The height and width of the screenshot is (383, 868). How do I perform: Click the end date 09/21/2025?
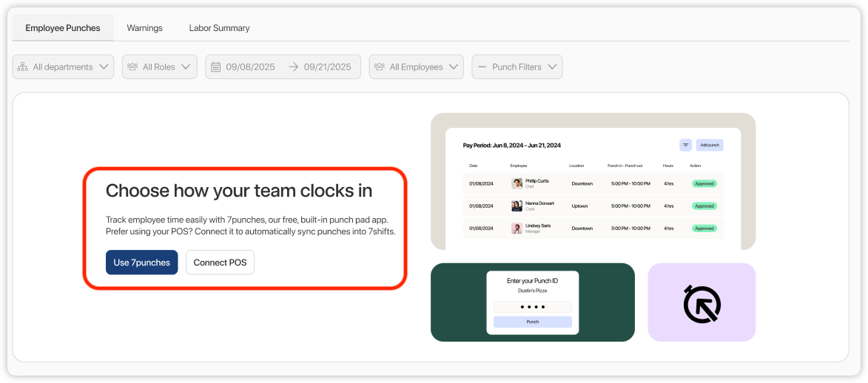coord(327,67)
